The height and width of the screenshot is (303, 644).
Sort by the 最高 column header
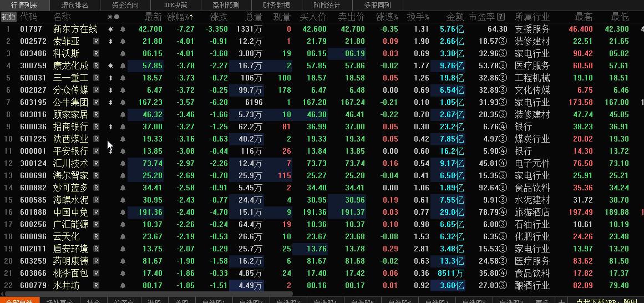(584, 17)
